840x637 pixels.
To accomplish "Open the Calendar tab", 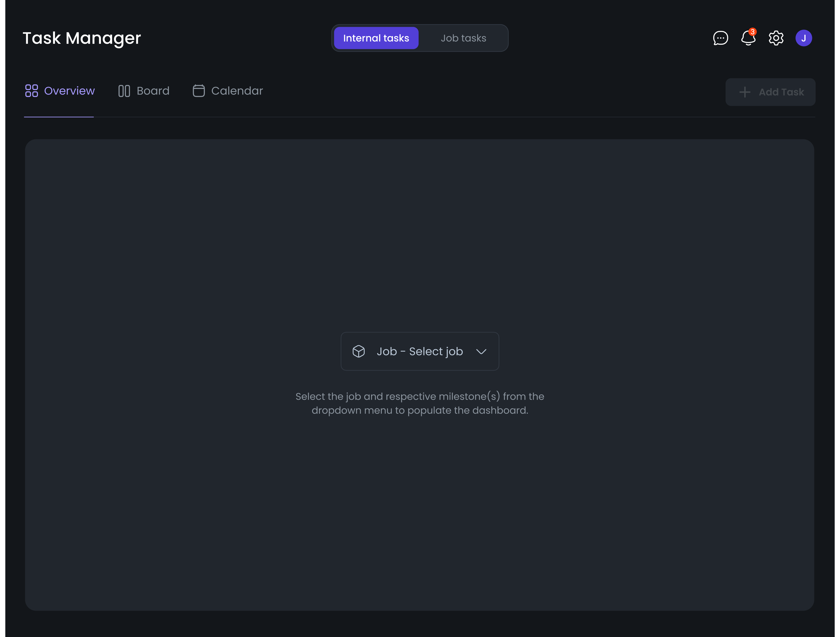I will [x=227, y=91].
